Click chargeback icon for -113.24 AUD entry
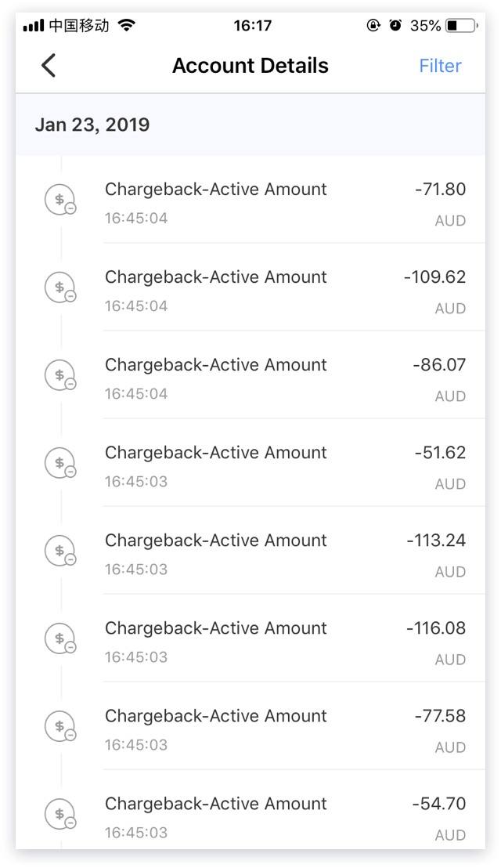The image size is (501, 868). click(59, 552)
